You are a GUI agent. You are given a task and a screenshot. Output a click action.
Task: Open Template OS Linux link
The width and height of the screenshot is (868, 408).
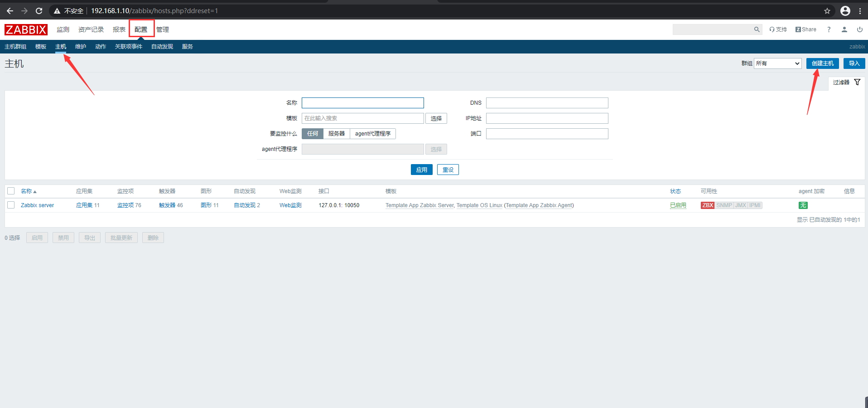tap(479, 205)
